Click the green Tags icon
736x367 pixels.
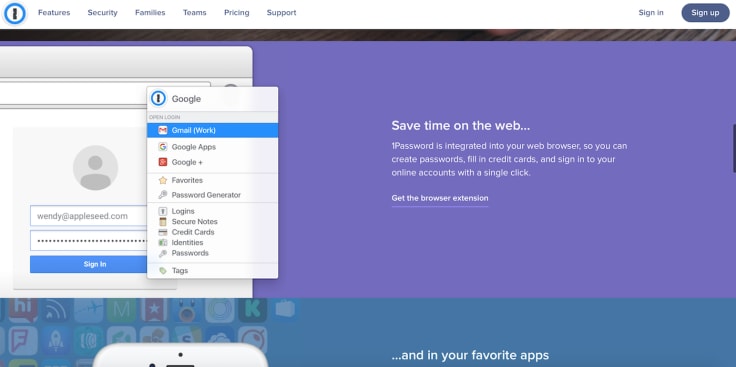[x=163, y=271]
